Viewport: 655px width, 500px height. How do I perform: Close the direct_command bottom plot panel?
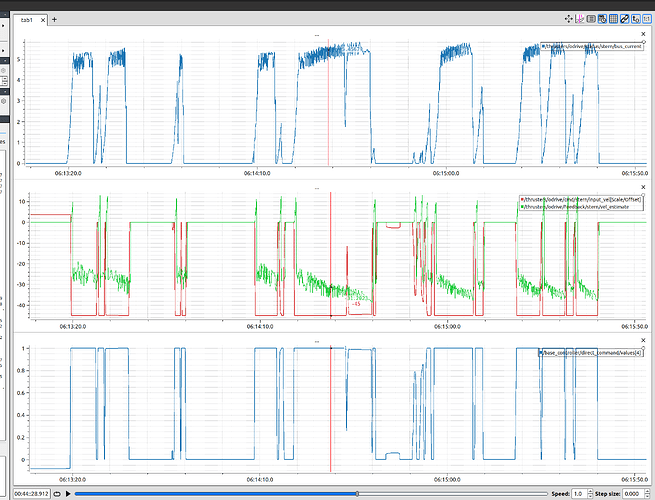tap(643, 340)
